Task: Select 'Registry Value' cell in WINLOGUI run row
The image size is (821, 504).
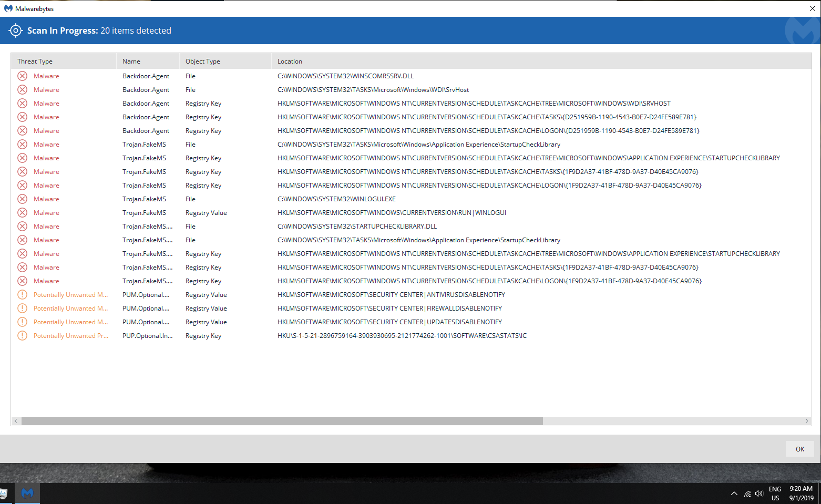Action: coord(206,213)
